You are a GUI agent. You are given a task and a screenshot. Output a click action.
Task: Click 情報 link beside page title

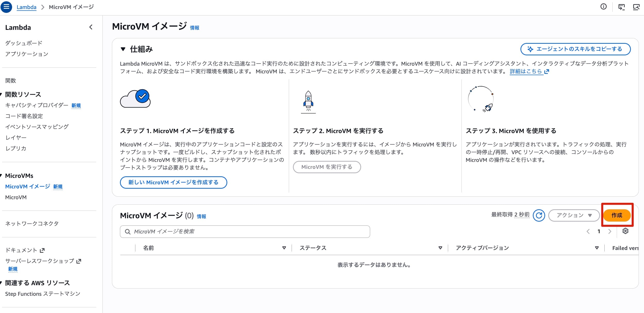click(x=195, y=28)
